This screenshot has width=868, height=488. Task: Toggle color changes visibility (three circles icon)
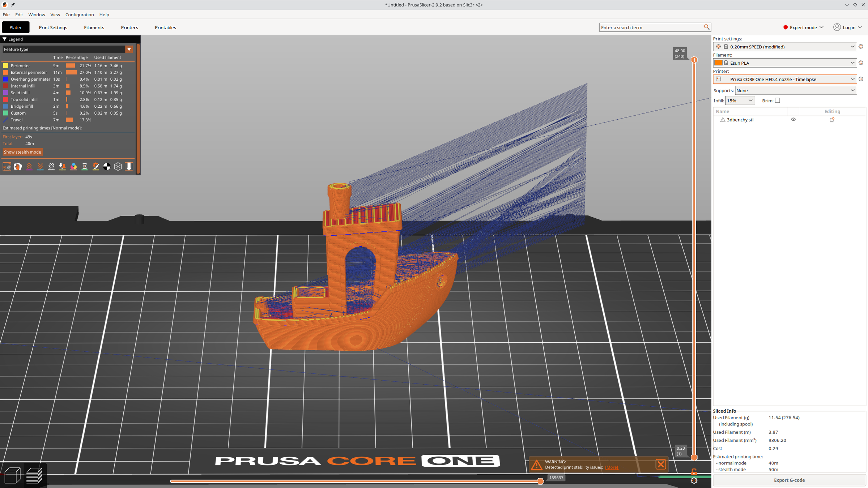pos(73,166)
